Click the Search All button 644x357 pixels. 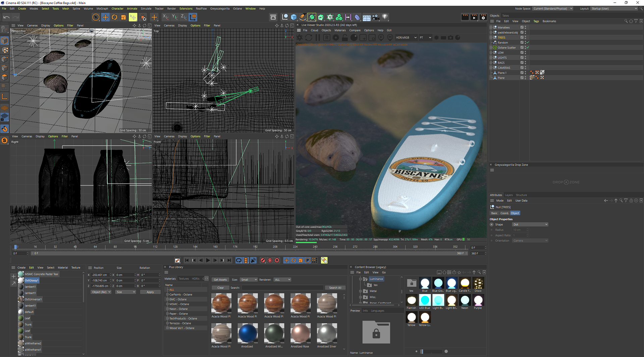tap(335, 287)
